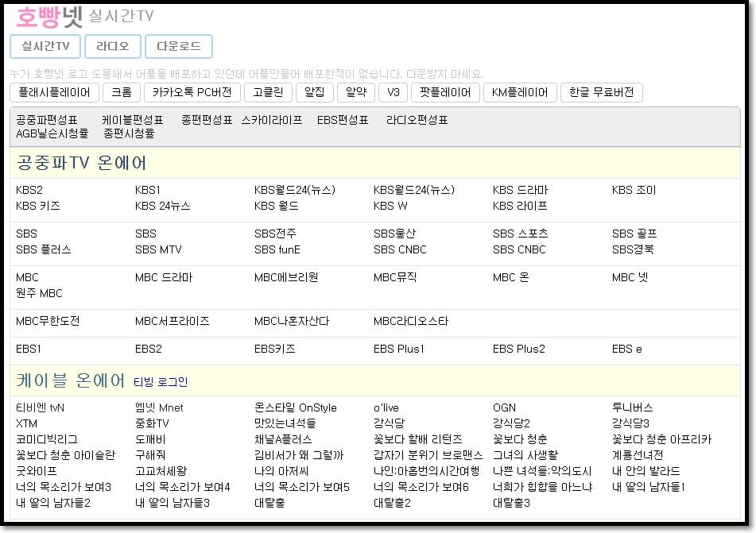Click the V3 button

tap(393, 92)
